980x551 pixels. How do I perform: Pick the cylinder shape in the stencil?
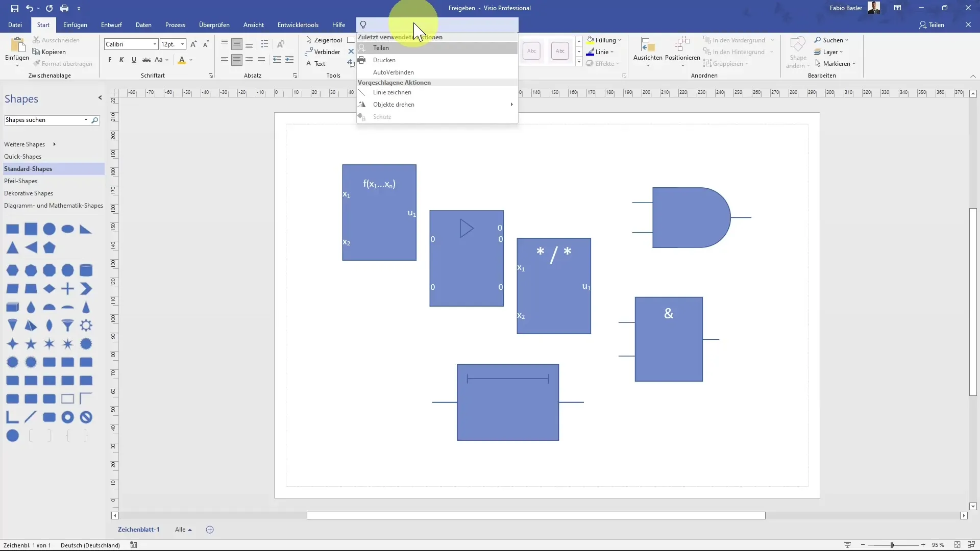[86, 270]
